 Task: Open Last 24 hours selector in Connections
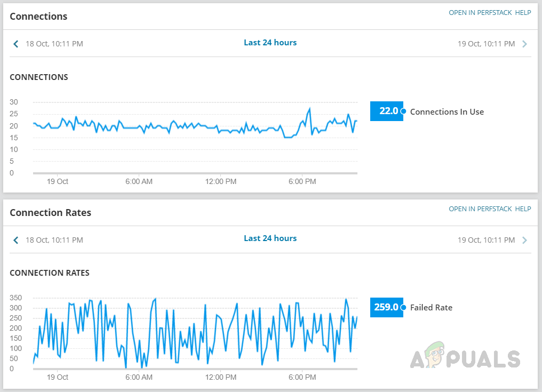click(270, 43)
